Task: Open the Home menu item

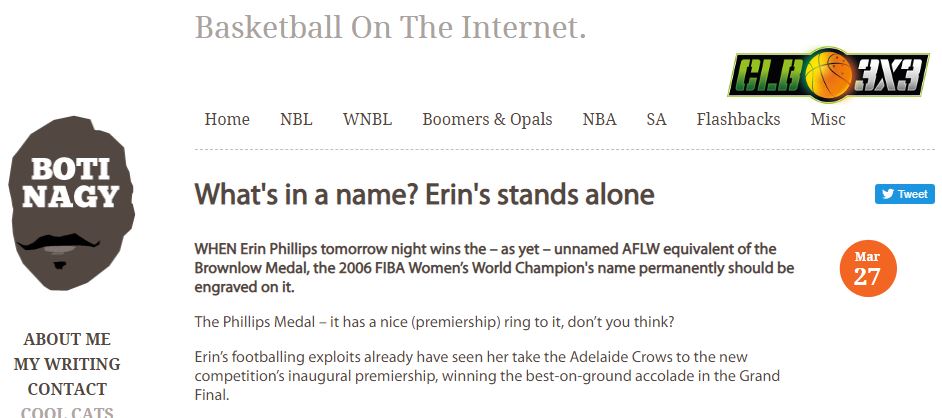Action: pos(227,119)
